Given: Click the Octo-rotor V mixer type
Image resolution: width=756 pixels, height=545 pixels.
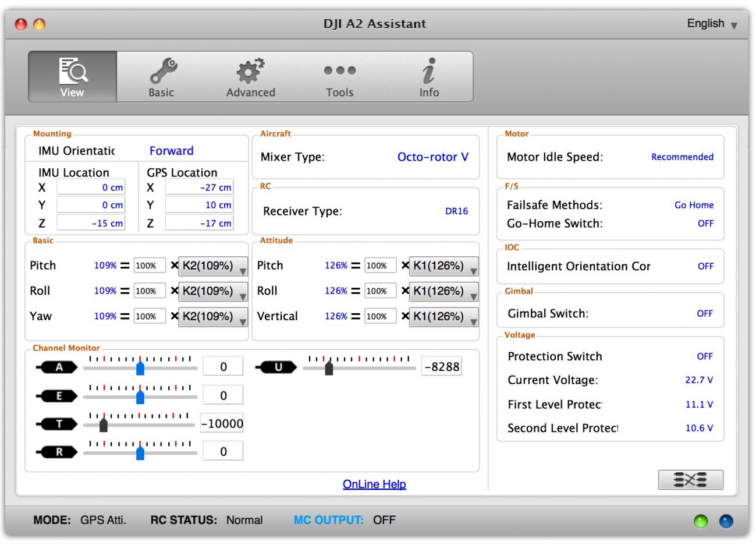Looking at the screenshot, I should (x=432, y=157).
